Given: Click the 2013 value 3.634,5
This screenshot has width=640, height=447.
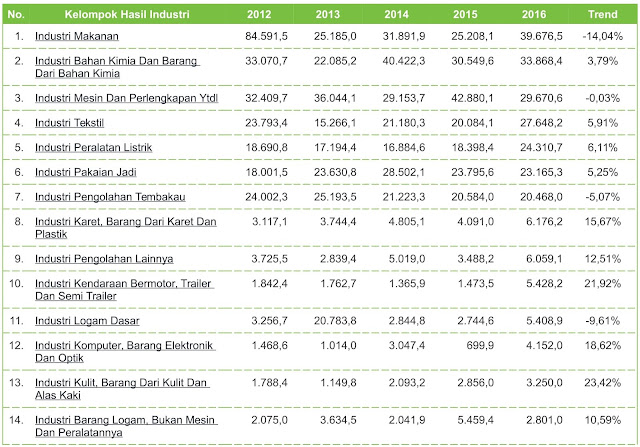Looking at the screenshot, I should click(x=338, y=420).
